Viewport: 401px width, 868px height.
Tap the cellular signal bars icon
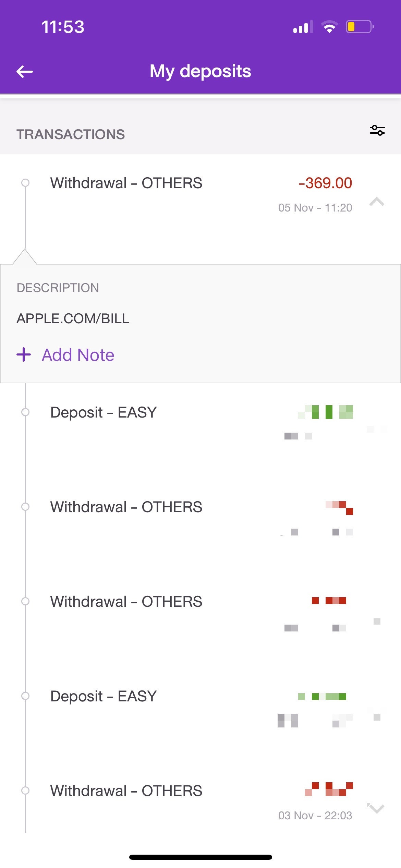point(303,27)
